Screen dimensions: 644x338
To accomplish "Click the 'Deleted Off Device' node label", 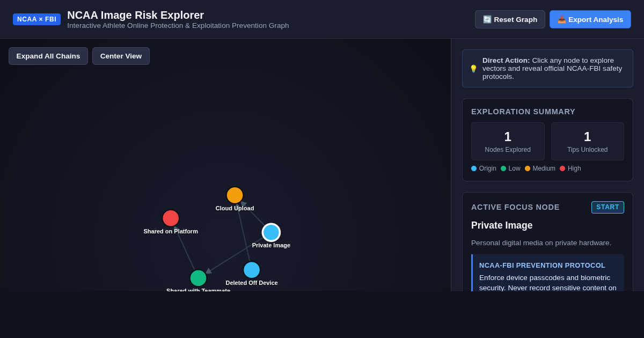I will click(x=252, y=283).
